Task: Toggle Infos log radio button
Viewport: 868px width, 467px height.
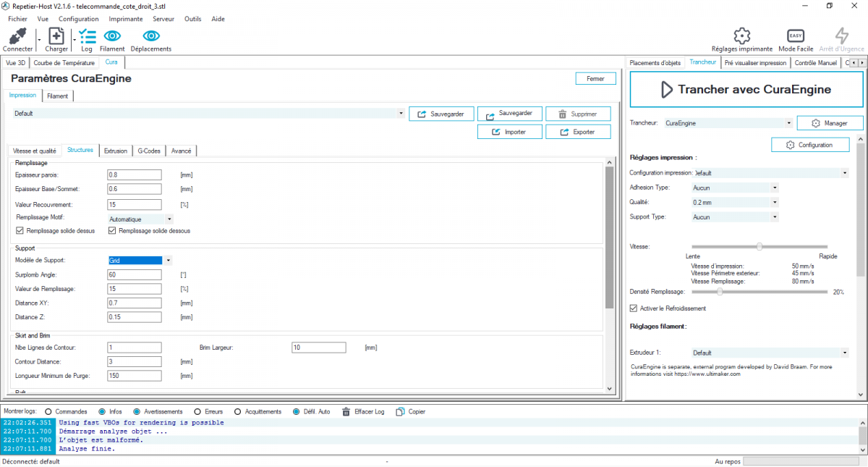Action: point(102,411)
